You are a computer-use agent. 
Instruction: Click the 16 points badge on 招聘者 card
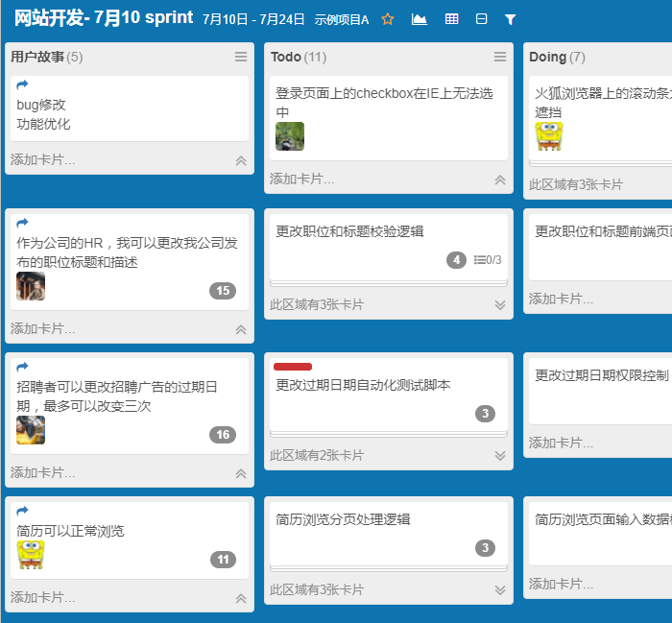(223, 435)
